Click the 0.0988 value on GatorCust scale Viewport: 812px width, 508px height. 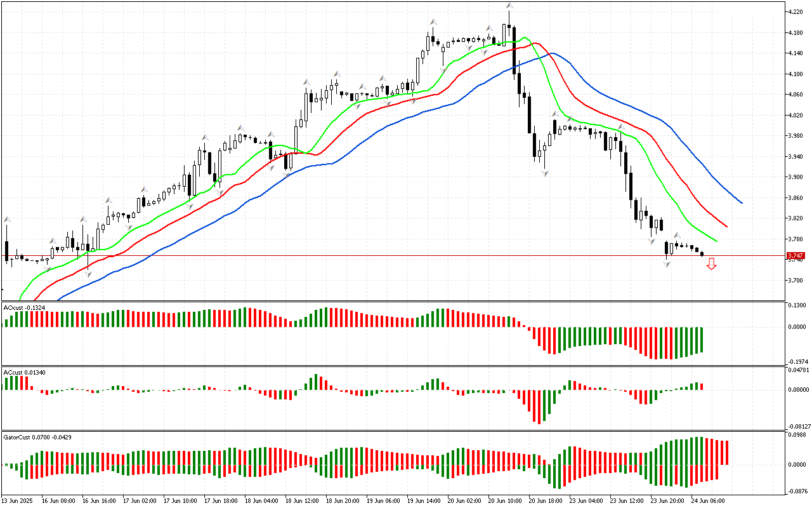point(796,435)
